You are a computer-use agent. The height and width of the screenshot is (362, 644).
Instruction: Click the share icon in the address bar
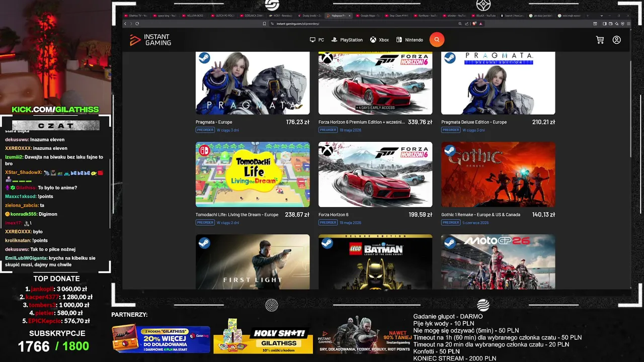pos(466,24)
